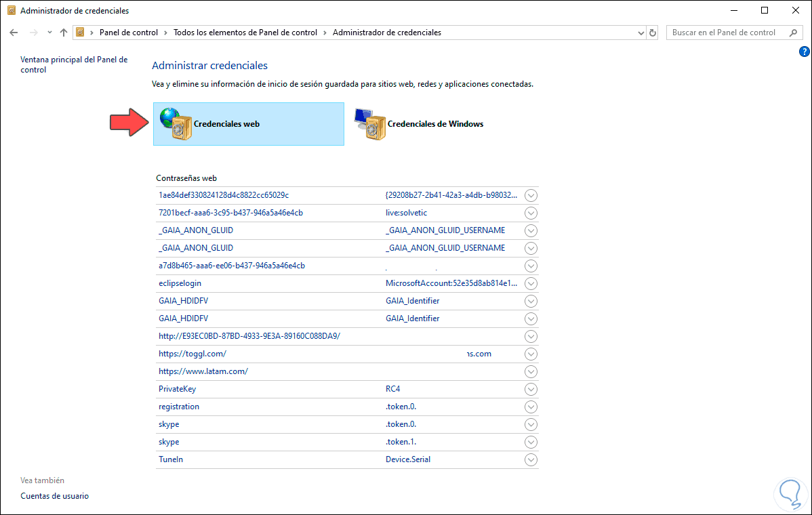Expand the TuneIn credential details
This screenshot has width=812, height=515.
(x=531, y=459)
